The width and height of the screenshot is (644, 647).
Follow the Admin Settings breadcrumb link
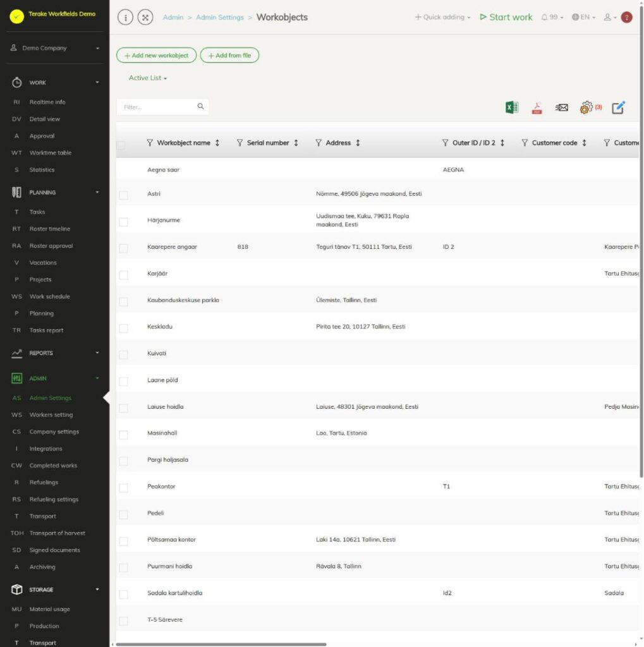(220, 17)
